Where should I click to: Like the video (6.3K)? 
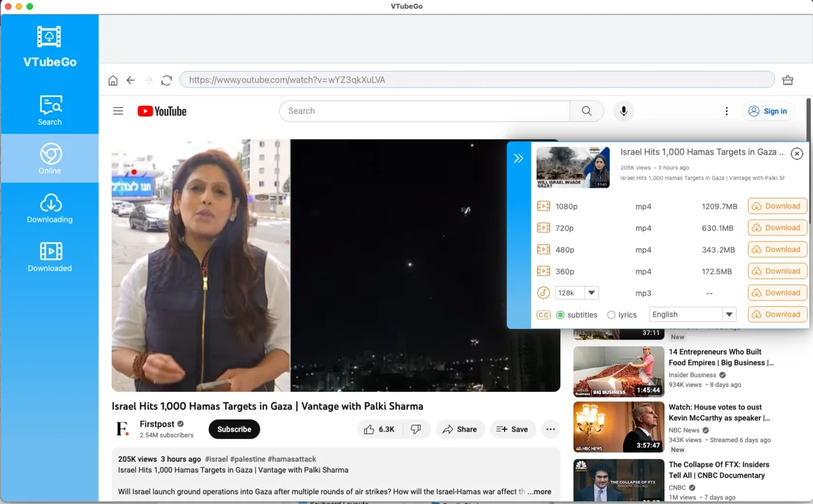(380, 429)
